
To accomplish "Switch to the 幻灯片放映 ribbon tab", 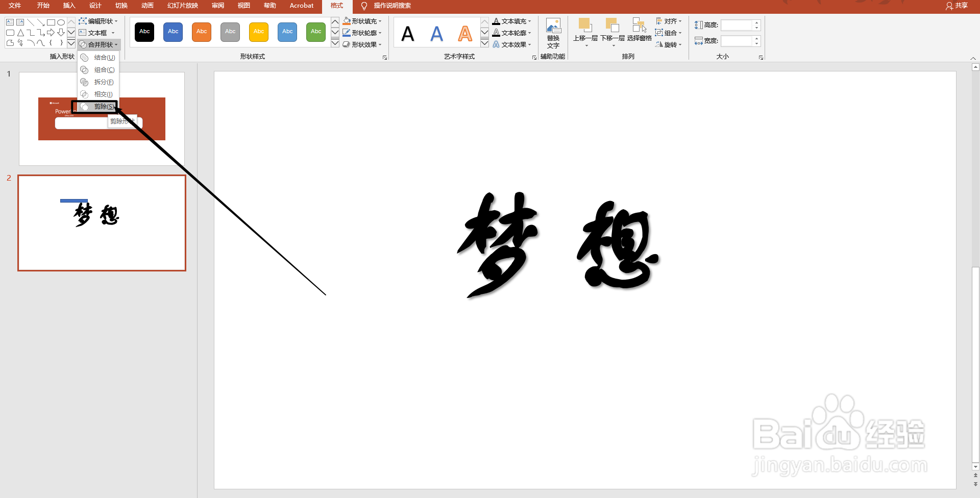I will tap(182, 6).
